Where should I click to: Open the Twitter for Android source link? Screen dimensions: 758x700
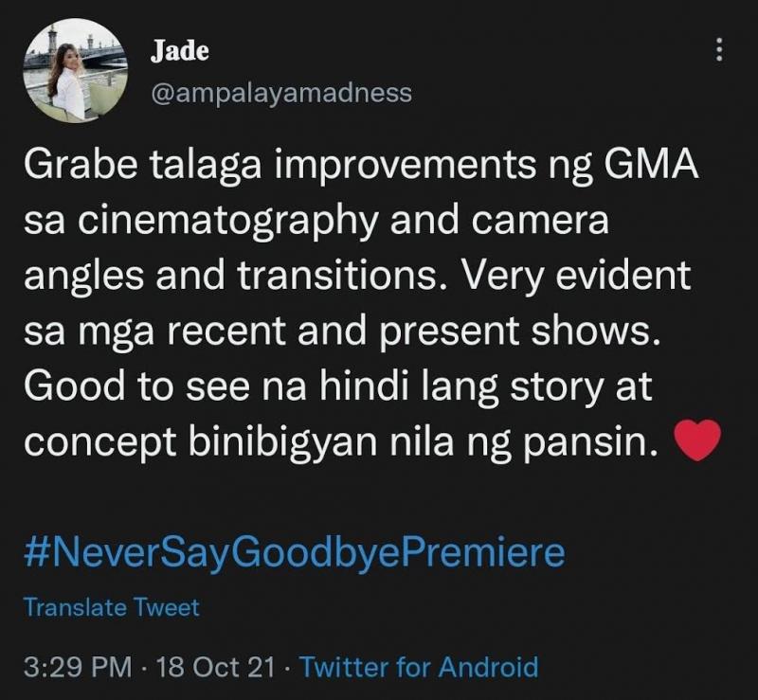click(x=419, y=667)
